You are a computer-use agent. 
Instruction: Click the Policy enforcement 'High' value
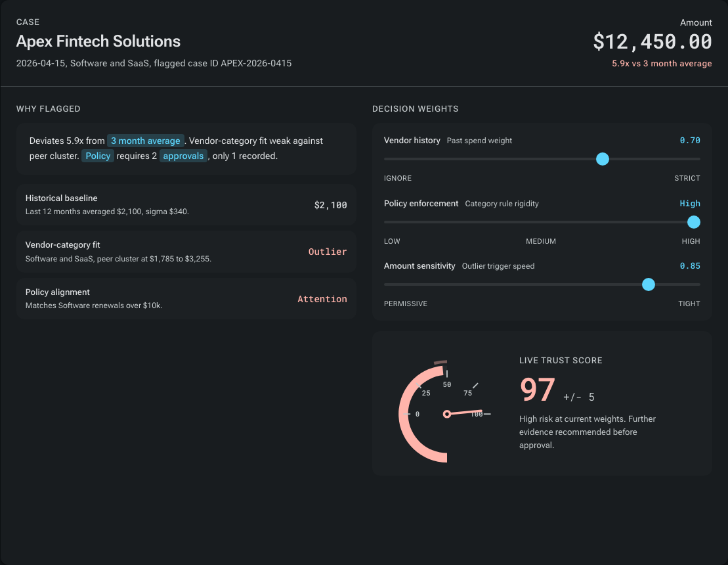tap(690, 204)
